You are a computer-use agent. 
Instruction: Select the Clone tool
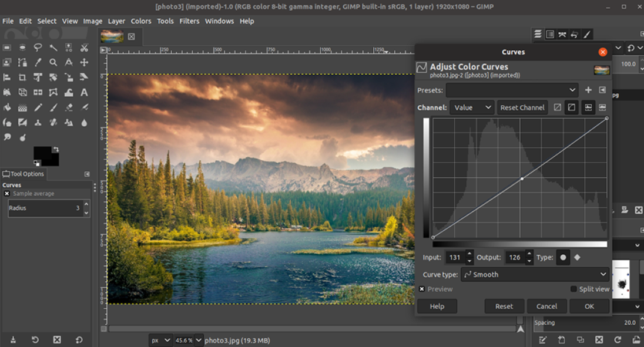pos(38,122)
